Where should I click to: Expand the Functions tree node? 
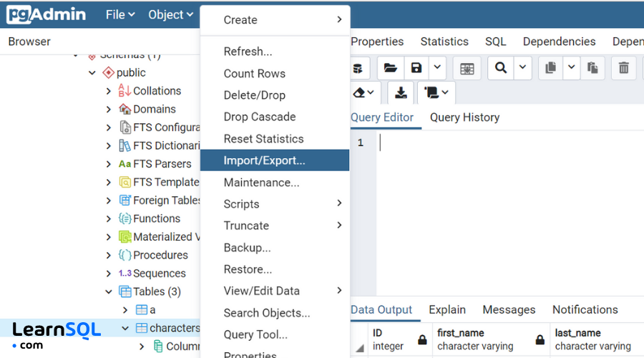pos(109,218)
